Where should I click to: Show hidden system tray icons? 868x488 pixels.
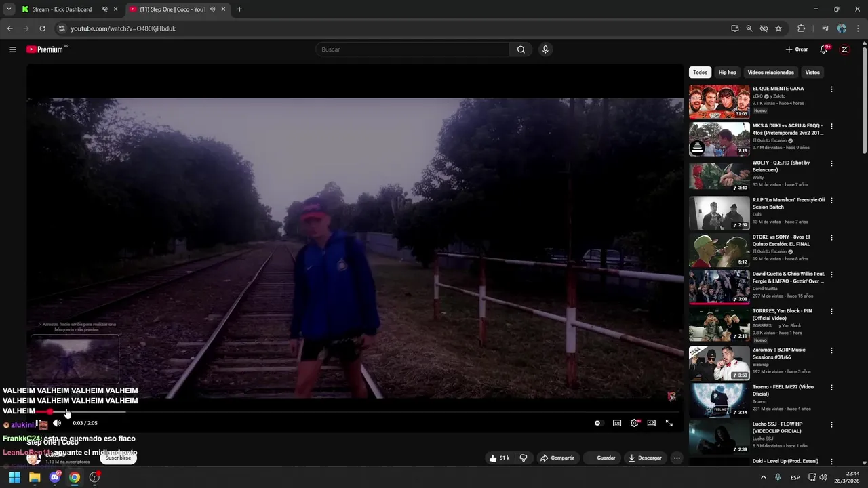pyautogui.click(x=763, y=477)
